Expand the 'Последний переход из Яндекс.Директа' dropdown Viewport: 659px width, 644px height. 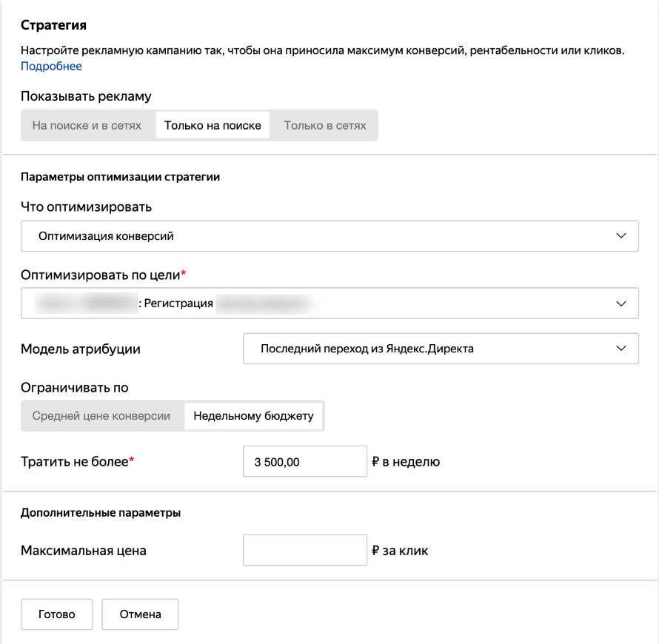point(440,349)
